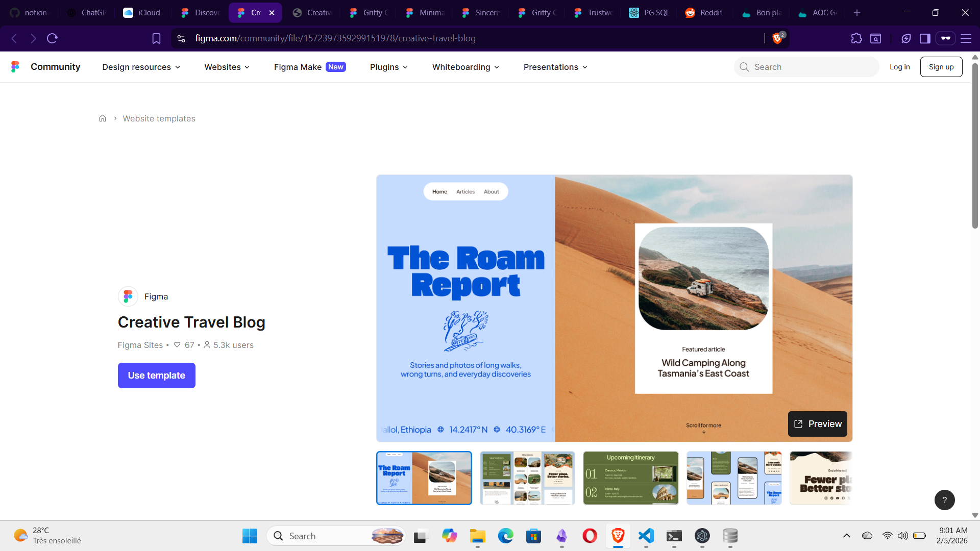Reload the page with the refresh icon

coord(52,38)
